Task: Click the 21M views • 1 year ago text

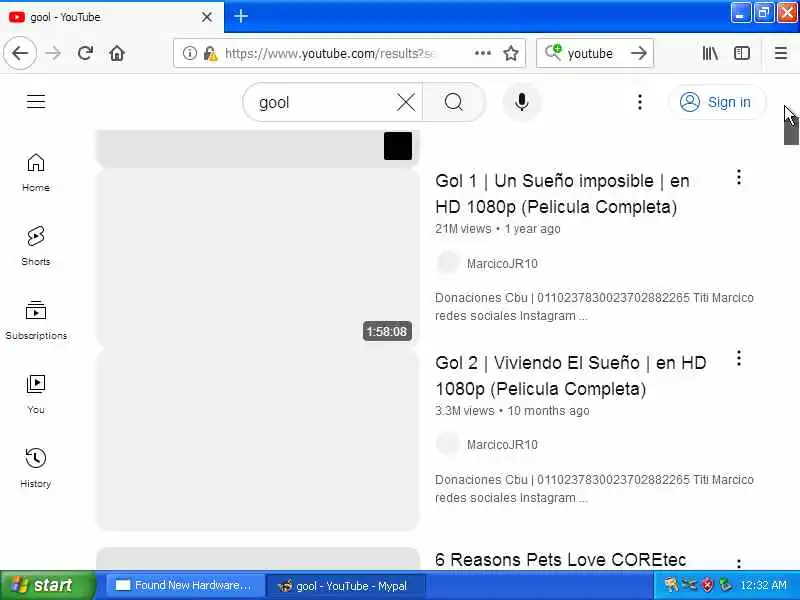Action: click(497, 229)
